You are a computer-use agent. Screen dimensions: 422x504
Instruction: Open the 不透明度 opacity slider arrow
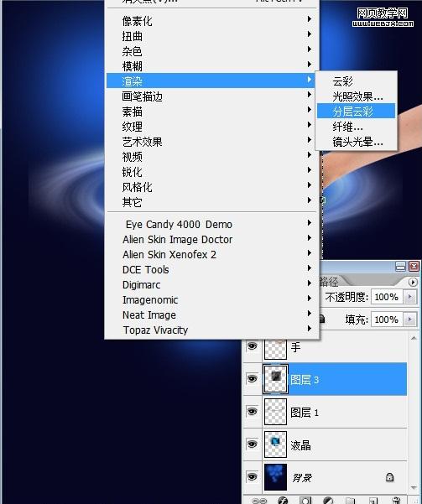(409, 297)
